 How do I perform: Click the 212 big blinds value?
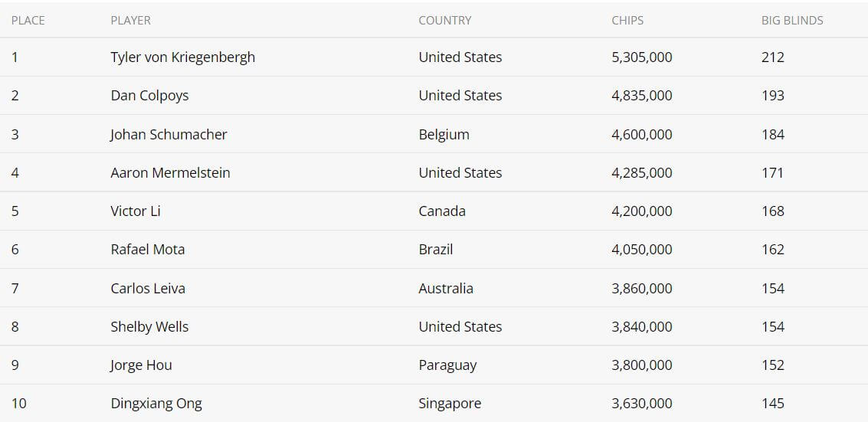[x=773, y=57]
